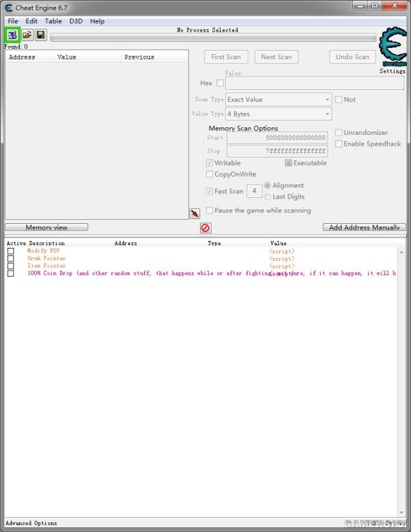The image size is (411, 532).
Task: Click Add Address Manually button
Action: (x=364, y=227)
